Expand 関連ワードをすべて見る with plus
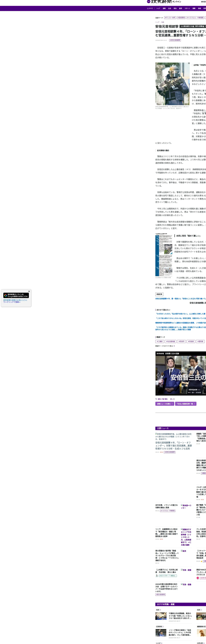This screenshot has height=644, width=206. pos(165,346)
